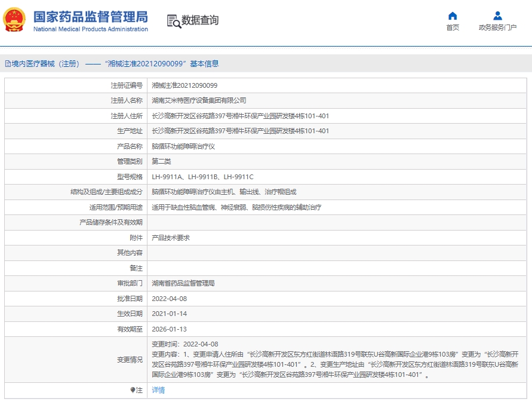Click the 审批部门 row label
Screen dimensions: 532x402
130,283
